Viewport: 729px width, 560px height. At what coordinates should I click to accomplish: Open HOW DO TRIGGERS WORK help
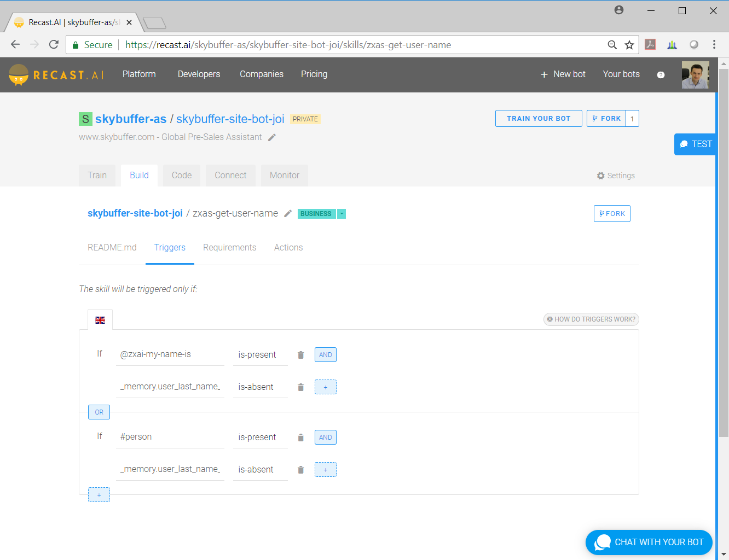591,319
